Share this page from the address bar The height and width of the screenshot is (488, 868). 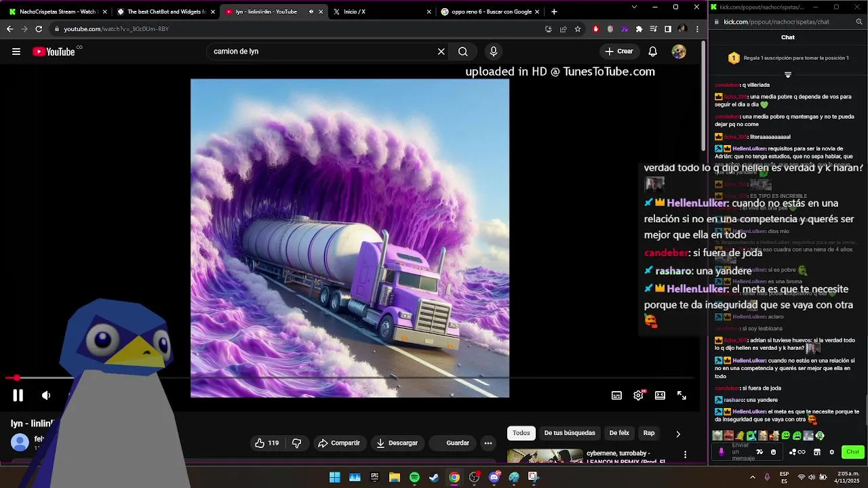563,29
